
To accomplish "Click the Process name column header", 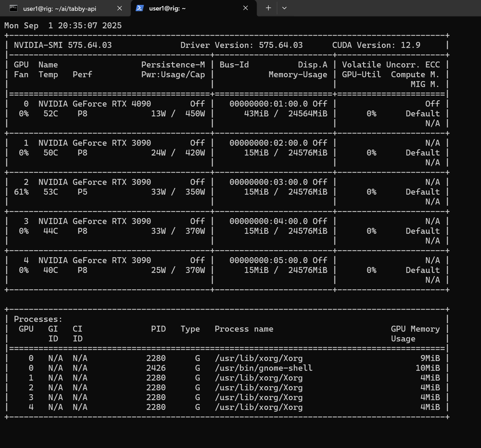I will [244, 329].
